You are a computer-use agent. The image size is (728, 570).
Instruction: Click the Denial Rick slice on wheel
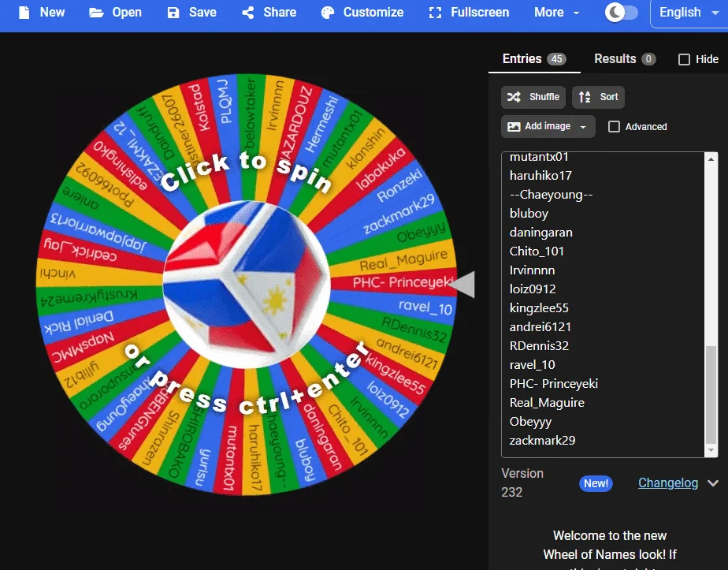[x=79, y=322]
